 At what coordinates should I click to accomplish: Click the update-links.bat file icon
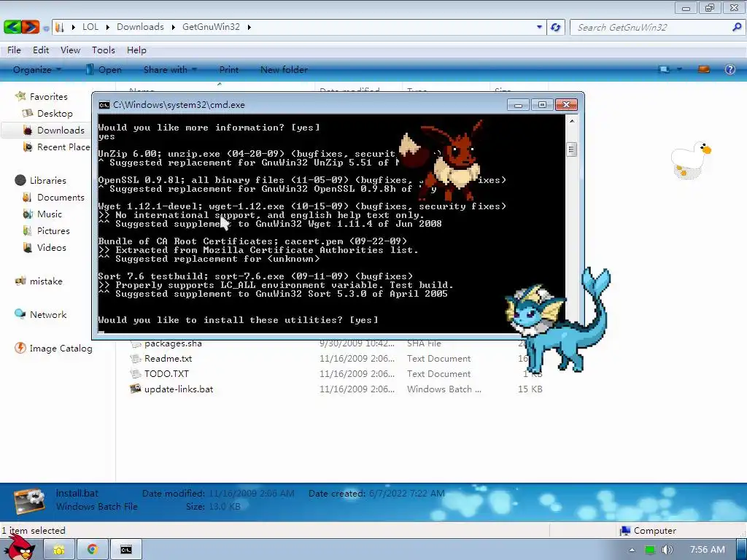point(135,389)
